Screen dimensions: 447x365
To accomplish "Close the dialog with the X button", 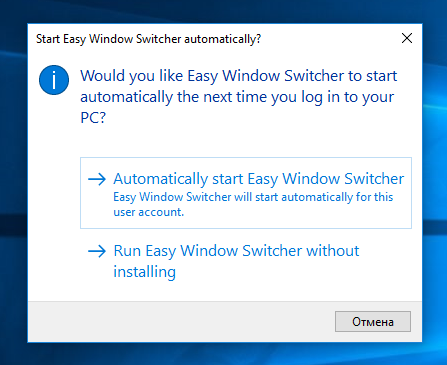I will [407, 38].
